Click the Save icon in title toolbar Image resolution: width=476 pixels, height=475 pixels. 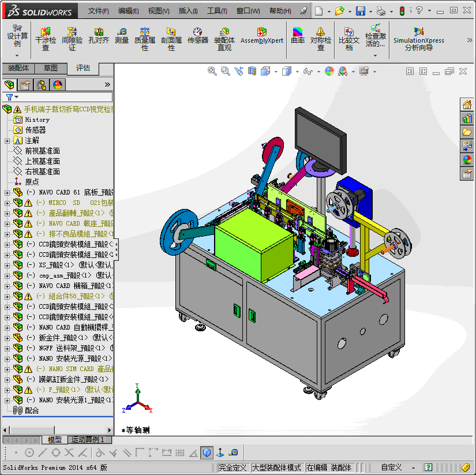pos(361,11)
